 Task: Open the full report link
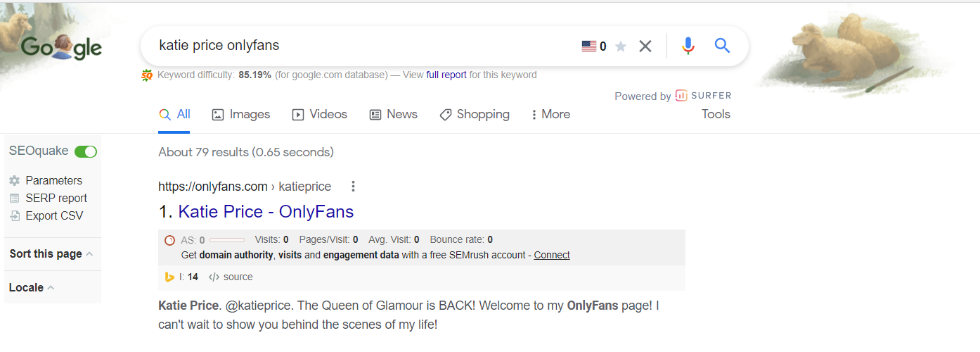tap(446, 75)
